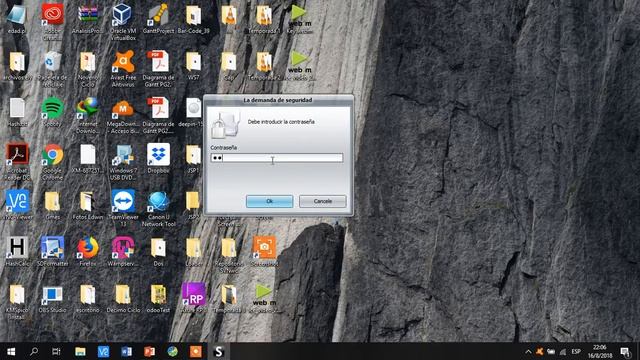Click the ESP language indicator
Viewport: 640px width, 360px height.
[576, 351]
